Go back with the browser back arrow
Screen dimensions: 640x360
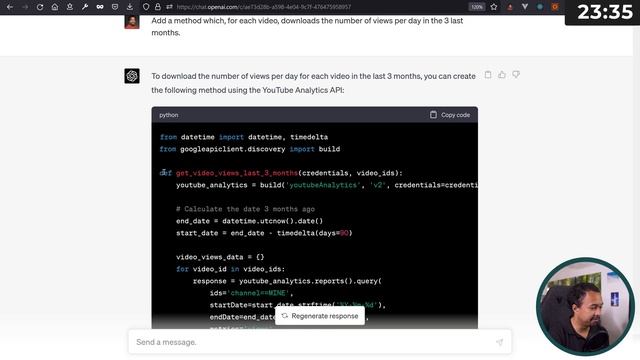10,7
